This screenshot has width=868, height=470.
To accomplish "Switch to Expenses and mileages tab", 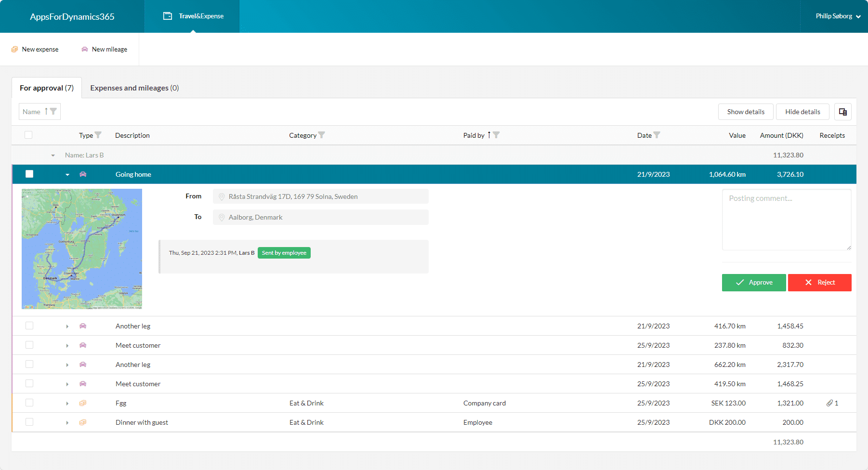I will (134, 88).
